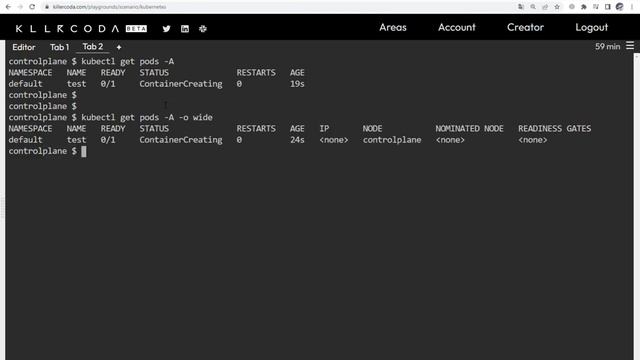Click the share page icon

545,7
